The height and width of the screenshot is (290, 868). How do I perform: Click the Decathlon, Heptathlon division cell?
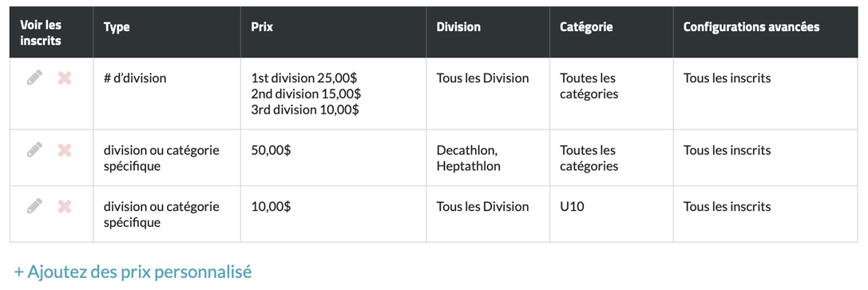(468, 157)
